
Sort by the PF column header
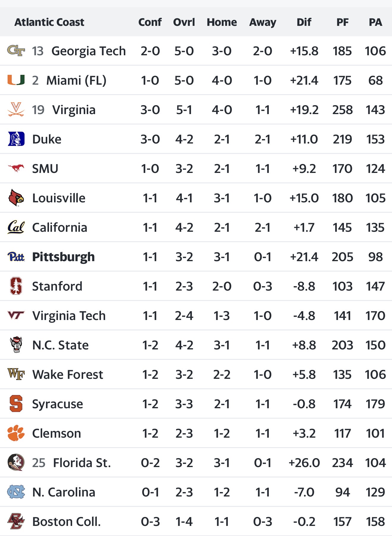[x=342, y=22]
